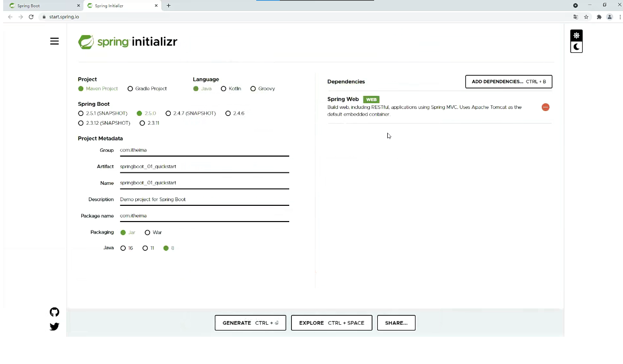This screenshot has width=623, height=364.
Task: Select Java version 16
Action: (123, 248)
